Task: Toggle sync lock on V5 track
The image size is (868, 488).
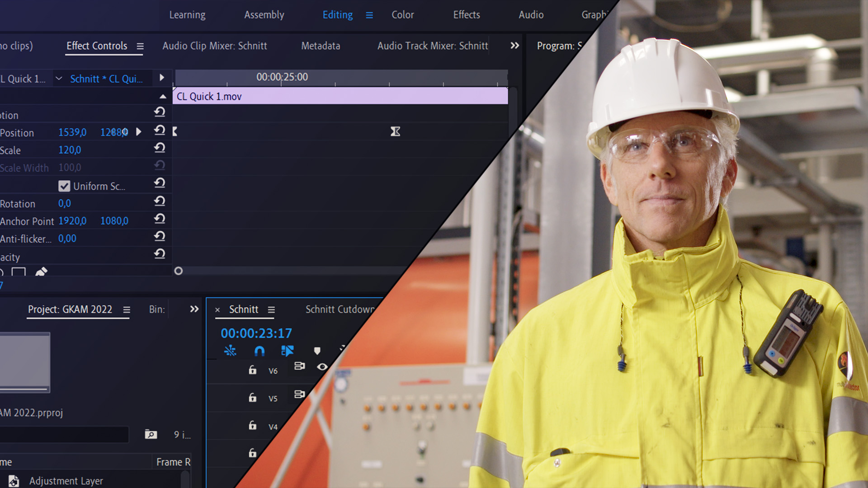Action: click(299, 394)
